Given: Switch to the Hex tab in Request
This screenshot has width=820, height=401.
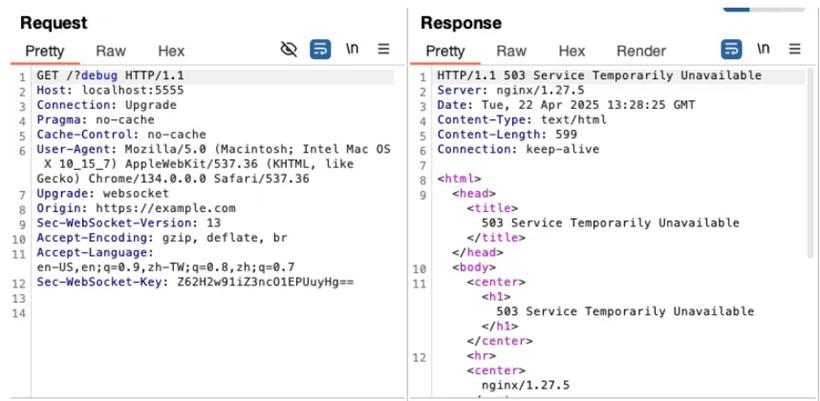Looking at the screenshot, I should (172, 51).
